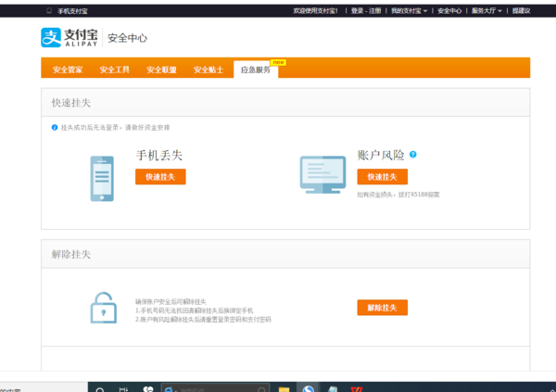
Task: Switch to the 安全工具 tab
Action: coord(114,70)
